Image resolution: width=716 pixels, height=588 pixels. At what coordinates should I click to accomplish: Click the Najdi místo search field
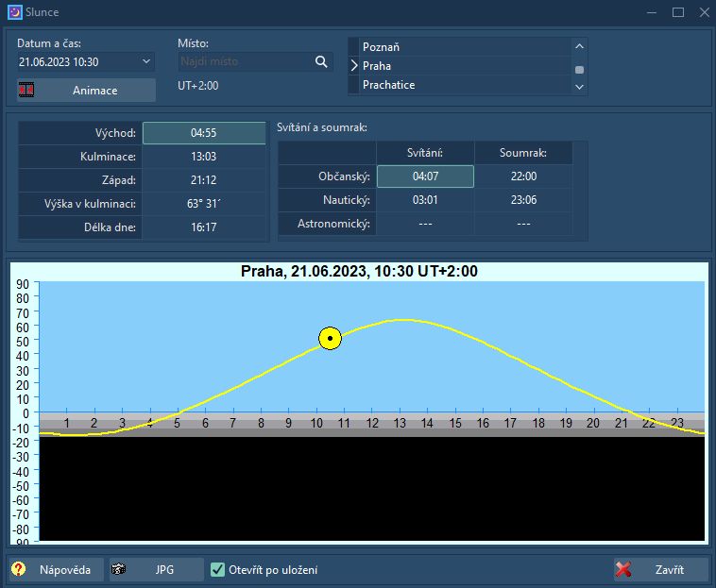(x=244, y=61)
